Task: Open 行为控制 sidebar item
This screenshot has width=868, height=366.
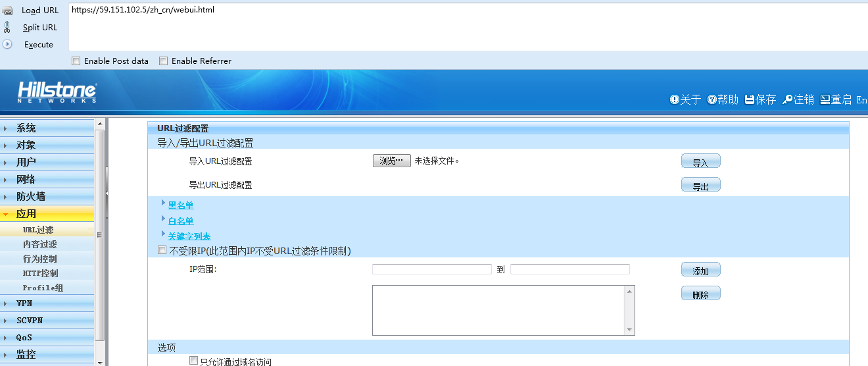Action: pyautogui.click(x=47, y=259)
